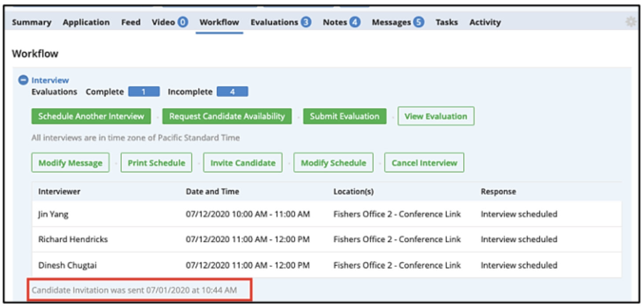Click the Cancel Interview button
Screen dimensions: 644x308
424,163
